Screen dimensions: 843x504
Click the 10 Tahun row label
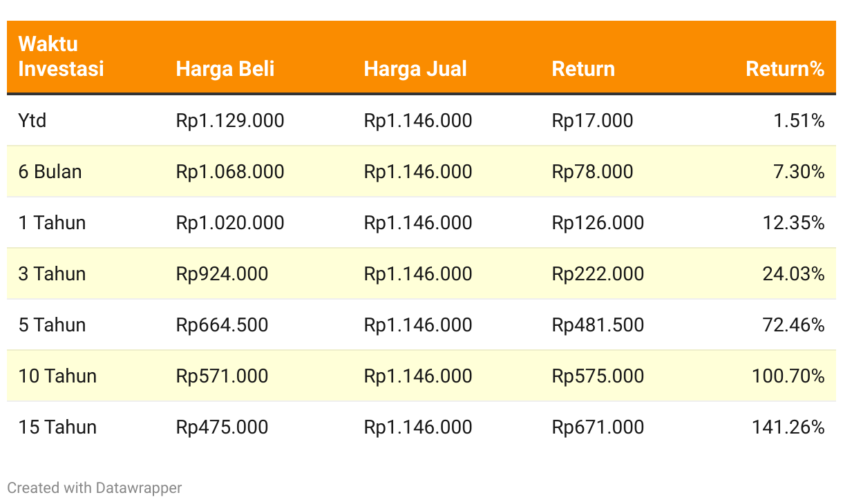pos(57,376)
